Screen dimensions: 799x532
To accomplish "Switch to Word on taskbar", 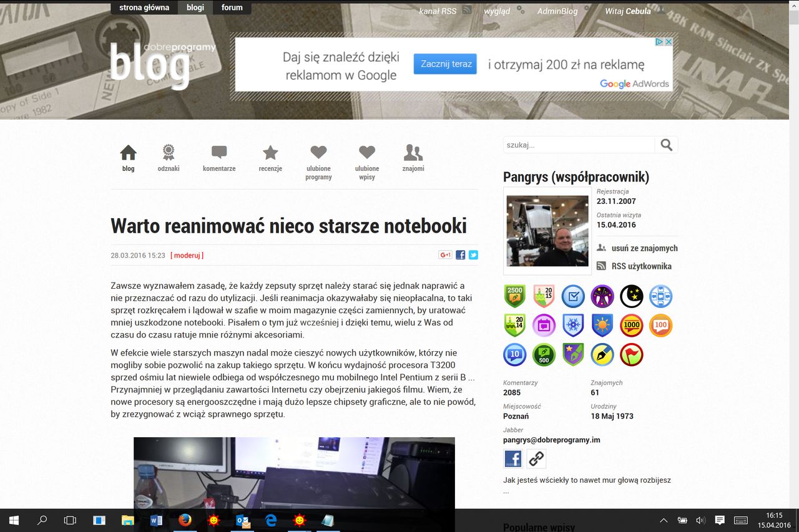I will coord(156,520).
